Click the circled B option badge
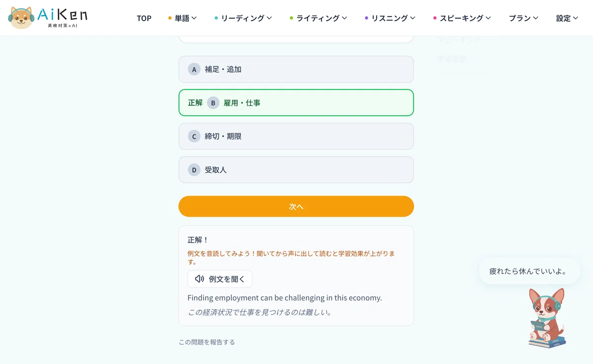This screenshot has width=593, height=364. [x=213, y=103]
